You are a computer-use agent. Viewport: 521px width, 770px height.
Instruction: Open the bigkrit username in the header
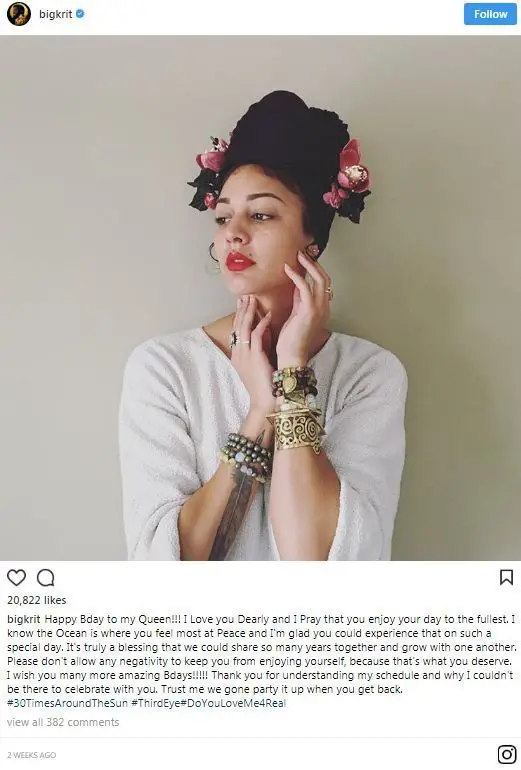55,14
